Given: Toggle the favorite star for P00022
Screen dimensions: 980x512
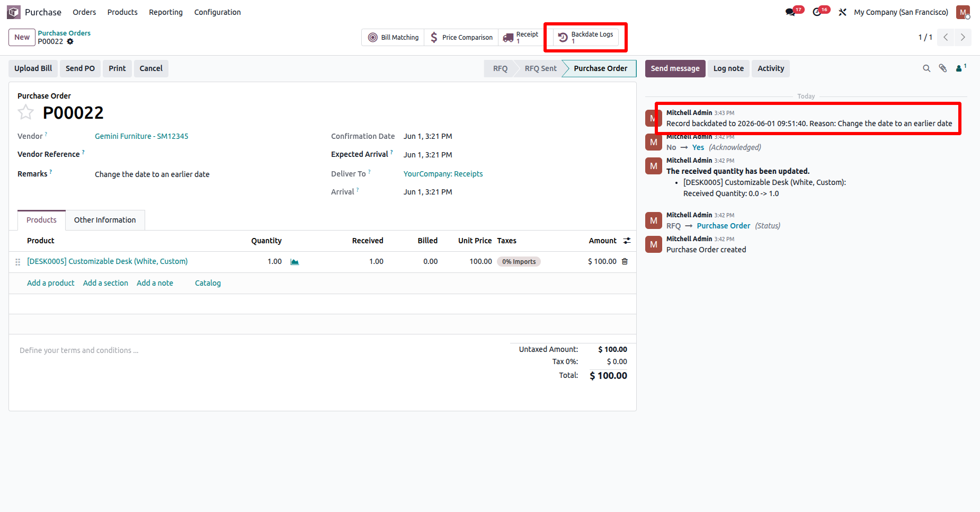Looking at the screenshot, I should pos(25,112).
